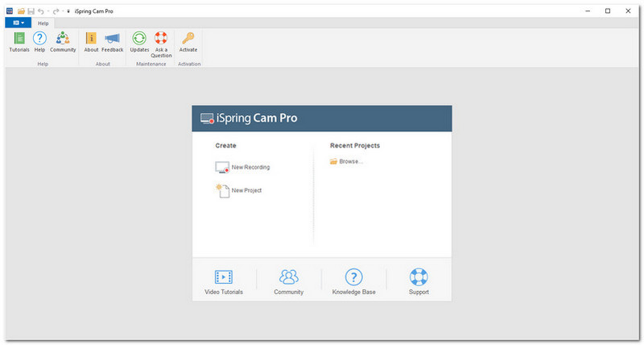Expand the quick access toolbar customize arrow

point(68,11)
